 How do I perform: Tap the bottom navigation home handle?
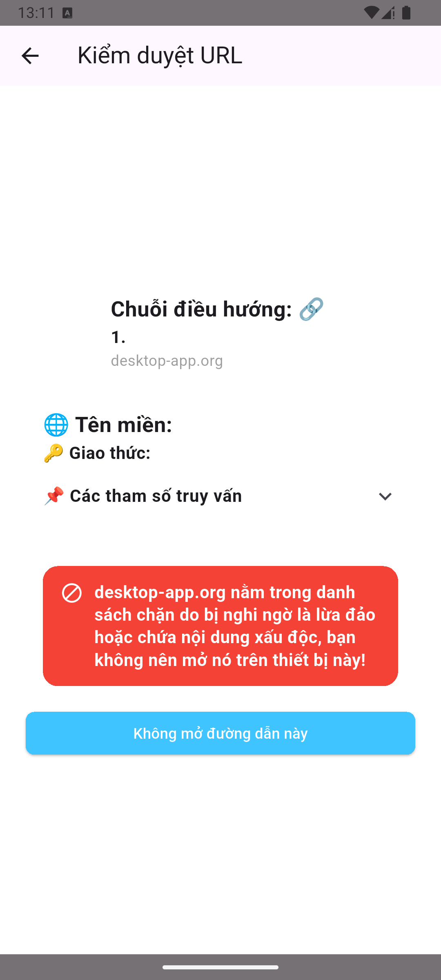pyautogui.click(x=220, y=967)
